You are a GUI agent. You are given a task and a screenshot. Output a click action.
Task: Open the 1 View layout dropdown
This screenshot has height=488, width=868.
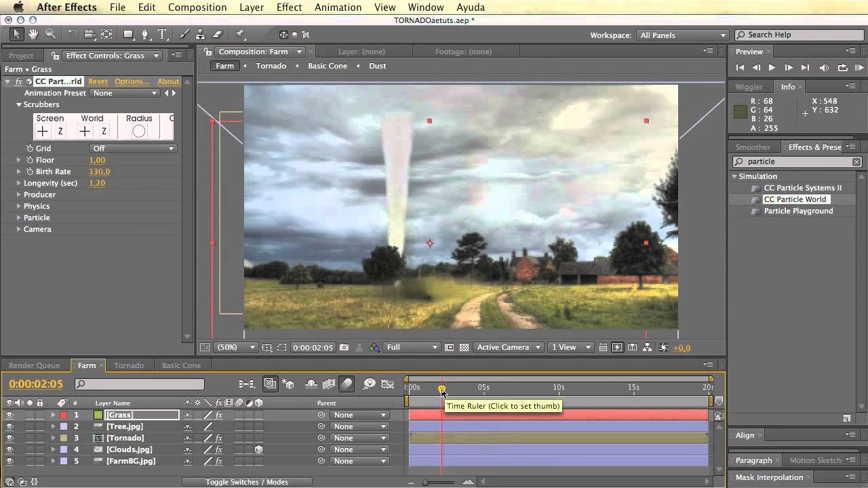click(x=572, y=347)
